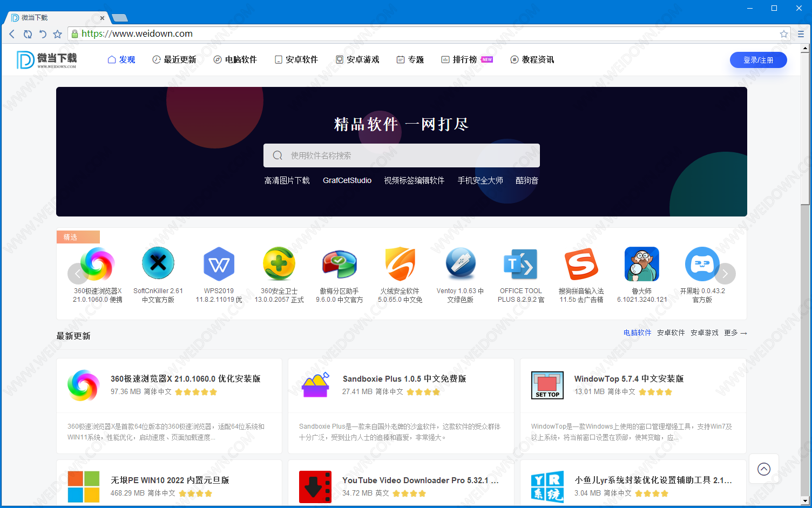Click the undo/restore tab icon
812x508 pixels.
pos(43,34)
